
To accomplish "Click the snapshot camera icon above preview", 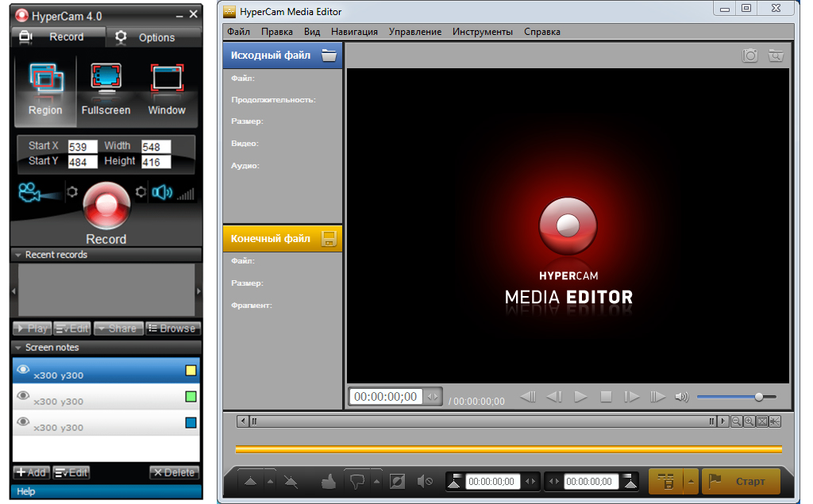I will (749, 56).
